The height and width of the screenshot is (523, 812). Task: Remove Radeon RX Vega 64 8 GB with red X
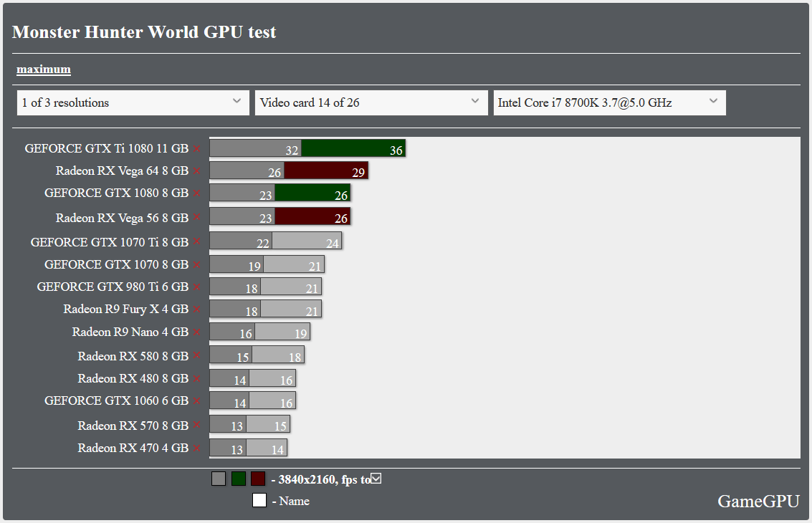point(197,171)
